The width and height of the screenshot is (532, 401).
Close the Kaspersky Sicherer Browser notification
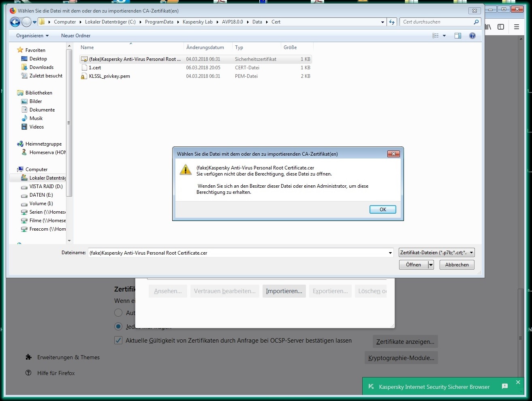pyautogui.click(x=518, y=382)
